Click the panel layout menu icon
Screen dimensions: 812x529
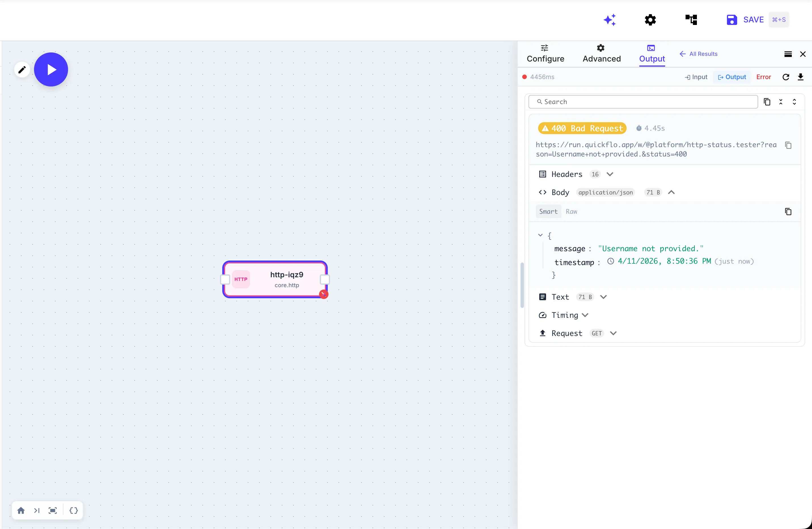(x=788, y=54)
